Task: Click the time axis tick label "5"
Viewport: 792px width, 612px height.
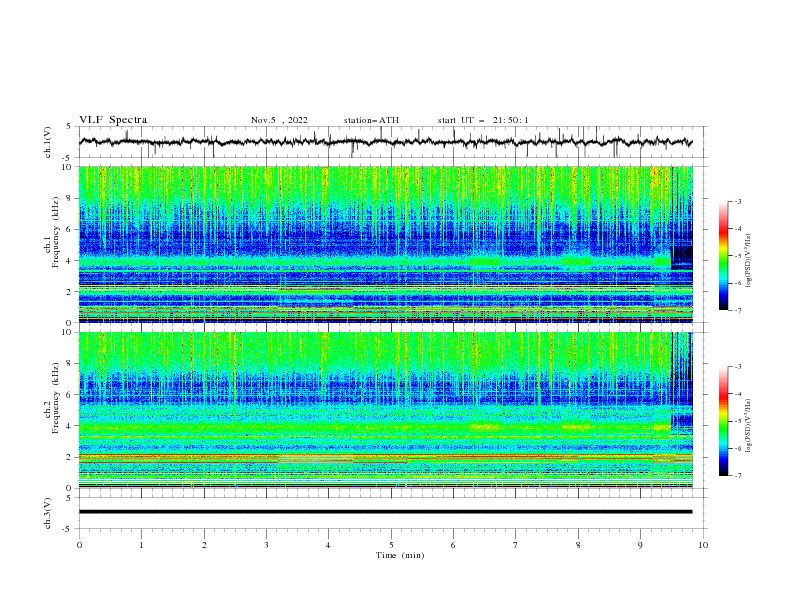Action: 391,545
